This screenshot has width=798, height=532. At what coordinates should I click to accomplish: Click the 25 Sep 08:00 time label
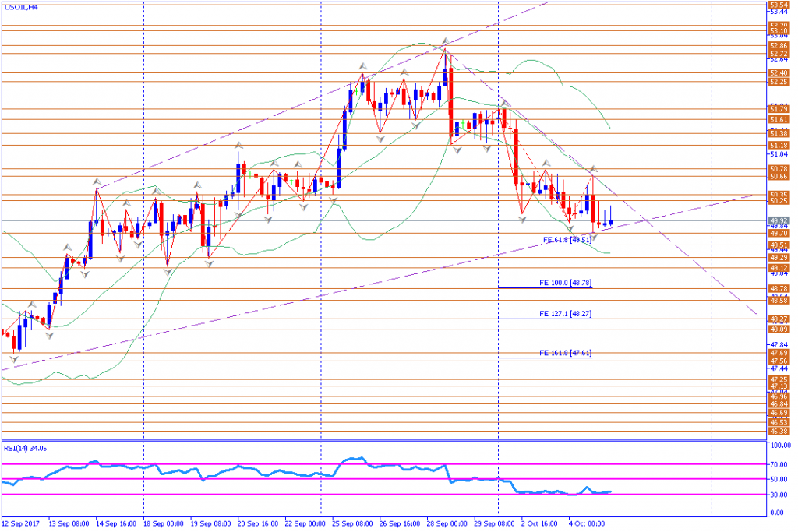(x=351, y=524)
